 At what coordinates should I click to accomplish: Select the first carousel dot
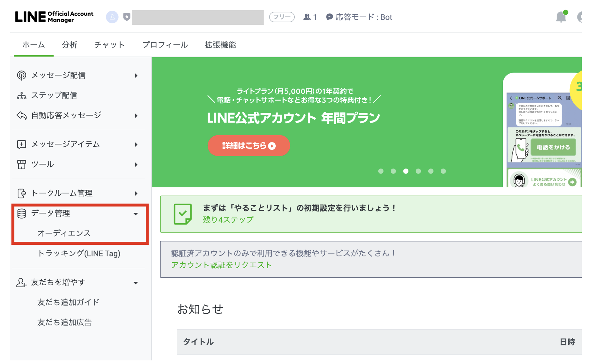tap(381, 171)
